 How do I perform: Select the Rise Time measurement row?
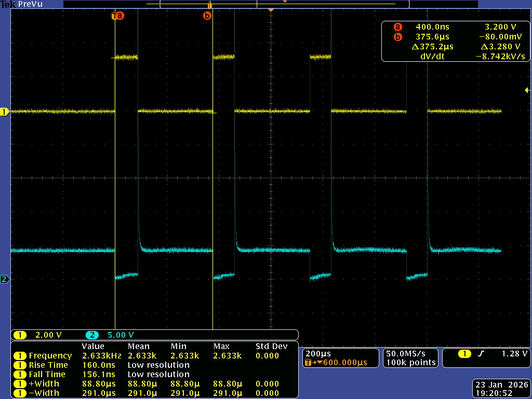pos(47,365)
